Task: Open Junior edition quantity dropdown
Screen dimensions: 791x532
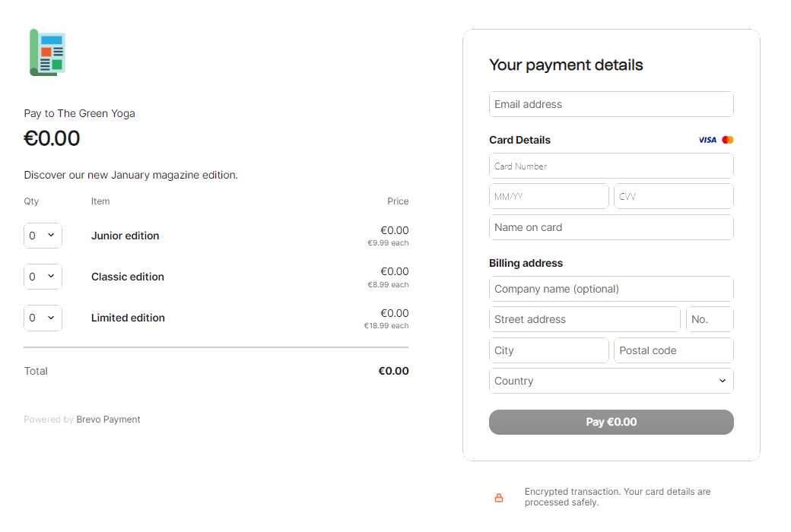Action: [x=43, y=236]
